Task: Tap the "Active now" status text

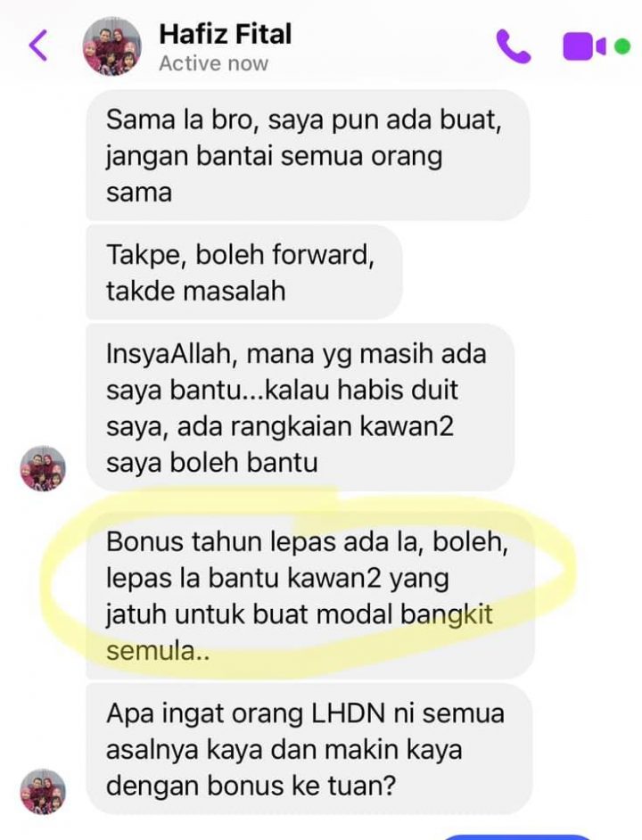Action: coord(213,63)
